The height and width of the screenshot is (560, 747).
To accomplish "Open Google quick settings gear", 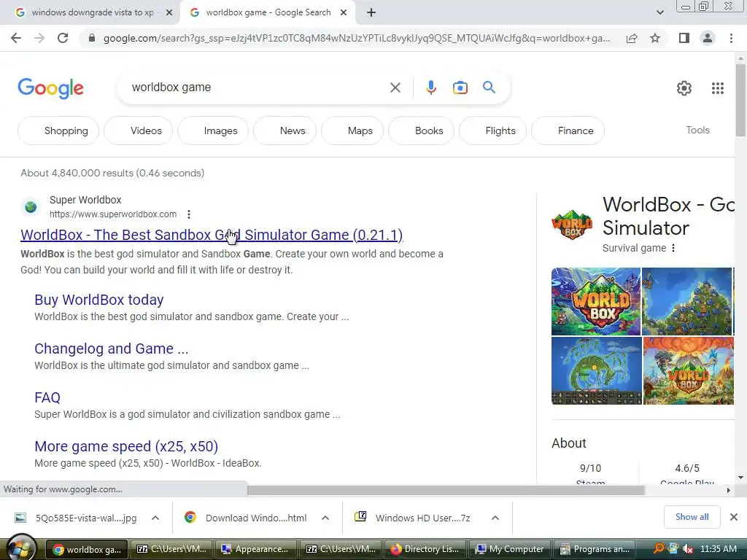I will click(x=684, y=88).
